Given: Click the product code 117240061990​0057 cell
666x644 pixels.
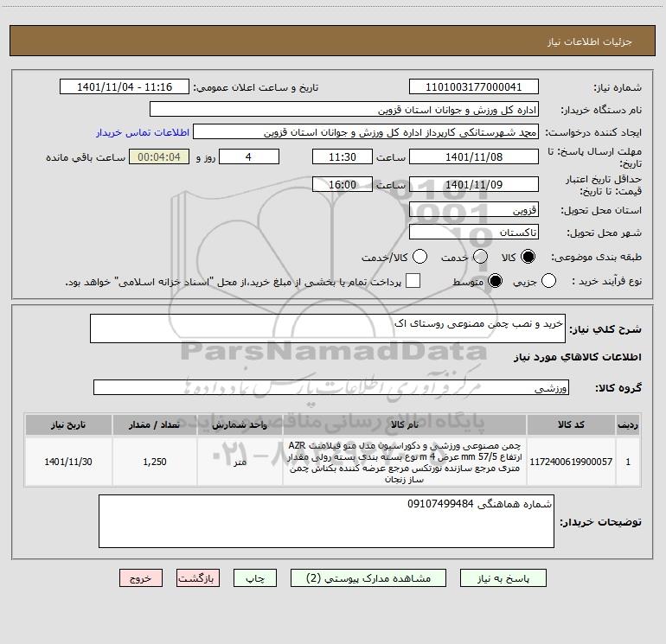Looking at the screenshot, I should pyautogui.click(x=571, y=462).
